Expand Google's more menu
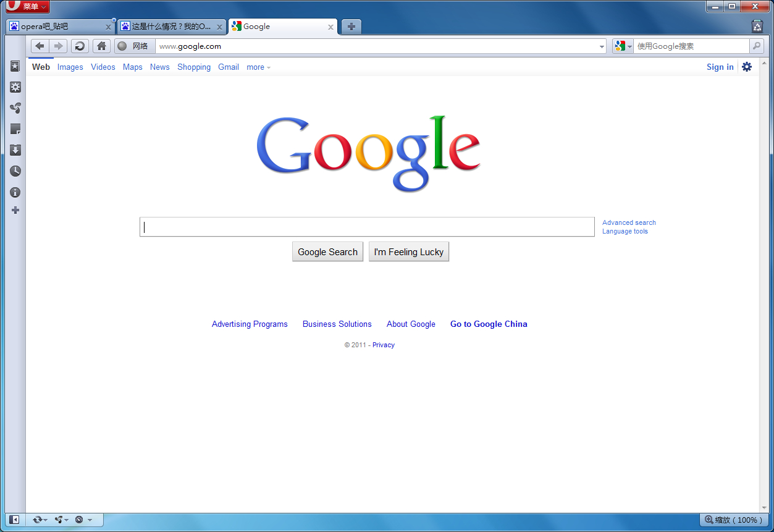Image resolution: width=774 pixels, height=532 pixels. coord(258,67)
